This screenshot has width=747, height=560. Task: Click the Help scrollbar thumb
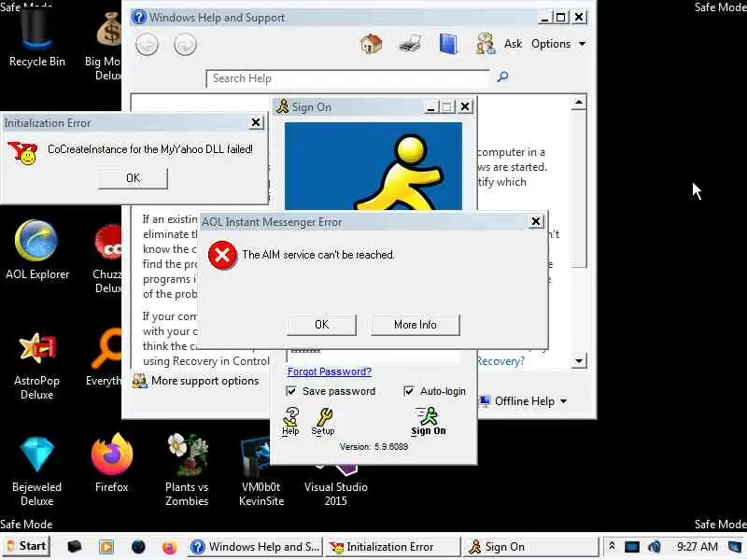579,189
